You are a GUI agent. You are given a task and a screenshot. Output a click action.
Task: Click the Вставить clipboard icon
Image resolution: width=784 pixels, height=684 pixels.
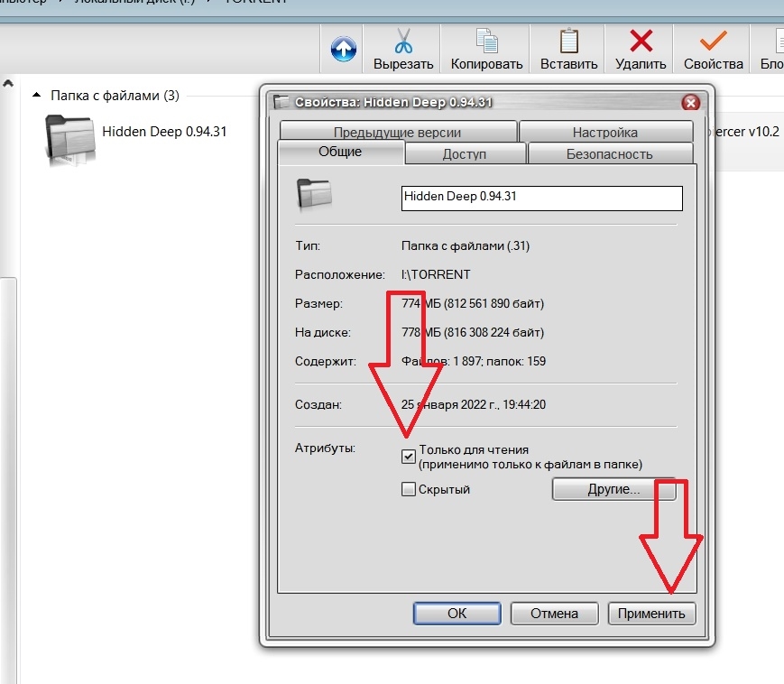[568, 42]
